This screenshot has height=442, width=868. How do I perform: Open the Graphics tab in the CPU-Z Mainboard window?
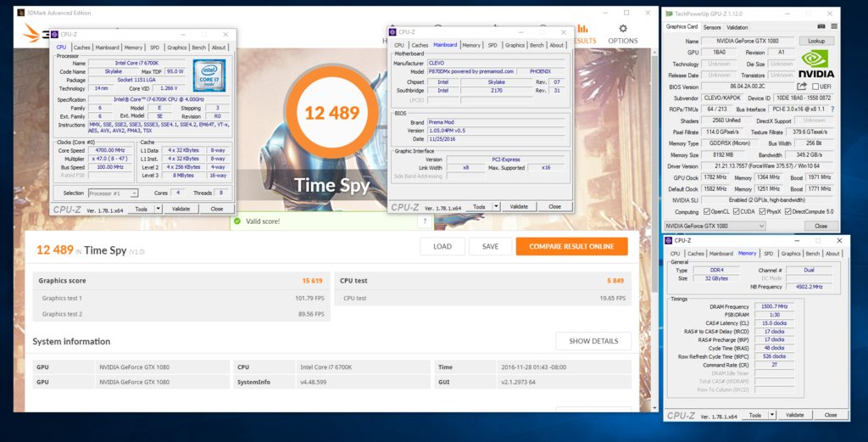coord(515,46)
